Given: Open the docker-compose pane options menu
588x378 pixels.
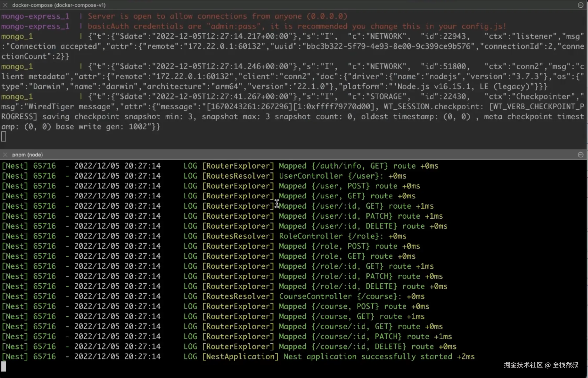Looking at the screenshot, I should click(x=580, y=5).
